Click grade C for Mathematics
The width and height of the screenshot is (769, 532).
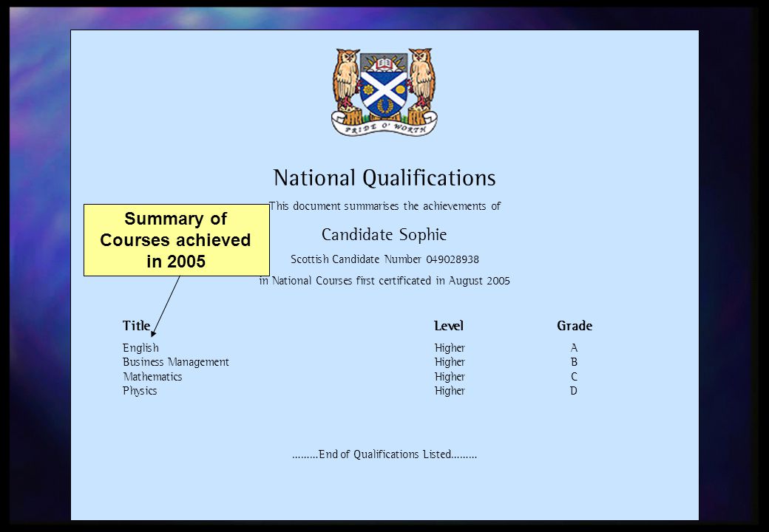[x=574, y=377]
